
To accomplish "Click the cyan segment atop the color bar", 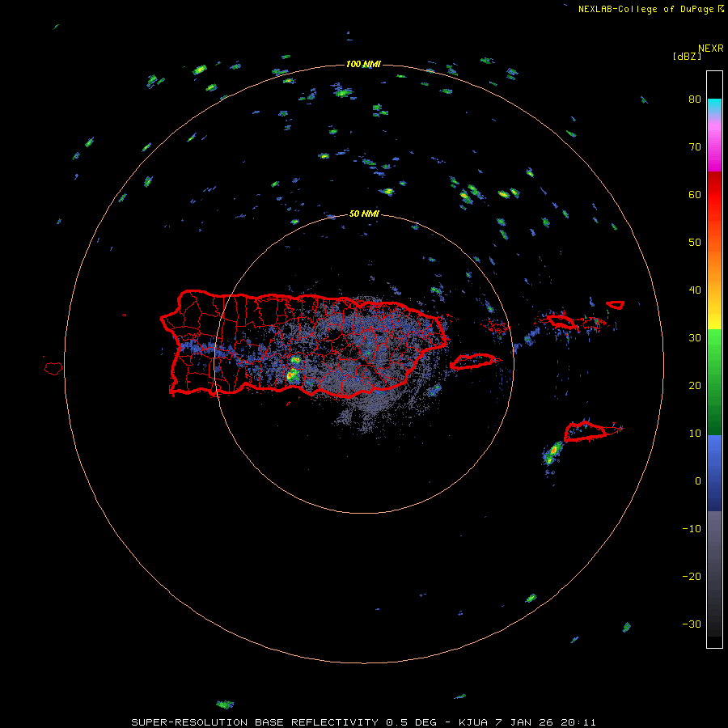I will [714, 104].
